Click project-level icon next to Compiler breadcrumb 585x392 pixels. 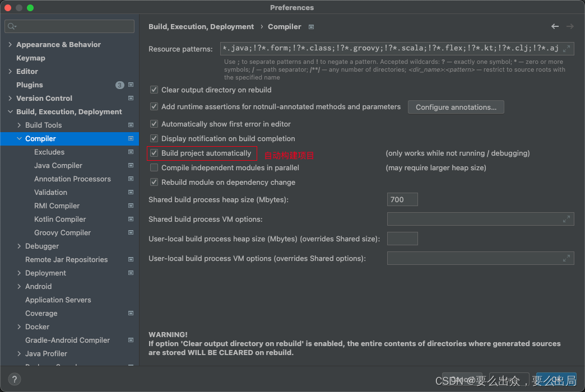pyautogui.click(x=312, y=27)
